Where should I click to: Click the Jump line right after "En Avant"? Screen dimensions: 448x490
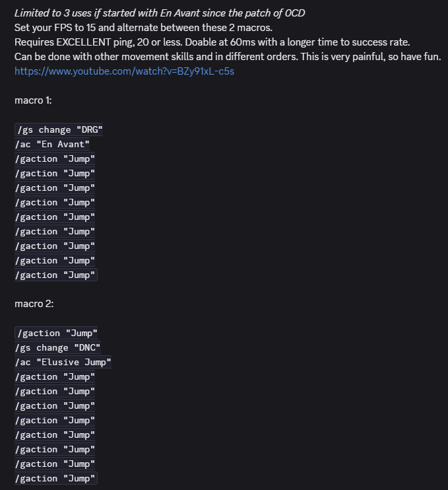(55, 158)
